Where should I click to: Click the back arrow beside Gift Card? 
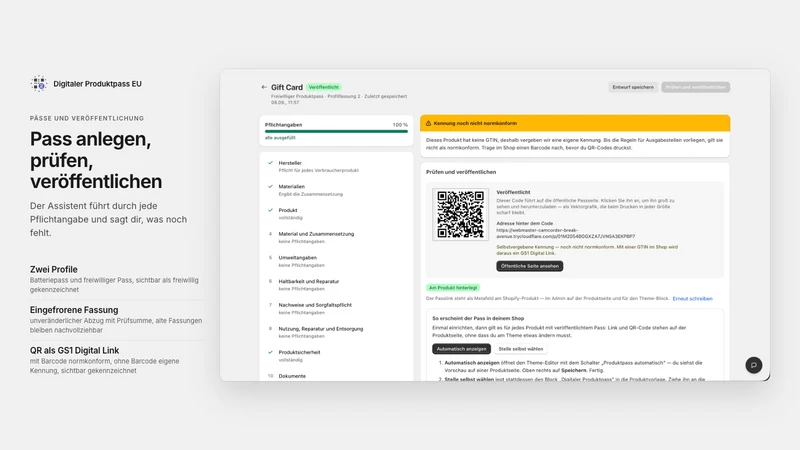point(264,87)
